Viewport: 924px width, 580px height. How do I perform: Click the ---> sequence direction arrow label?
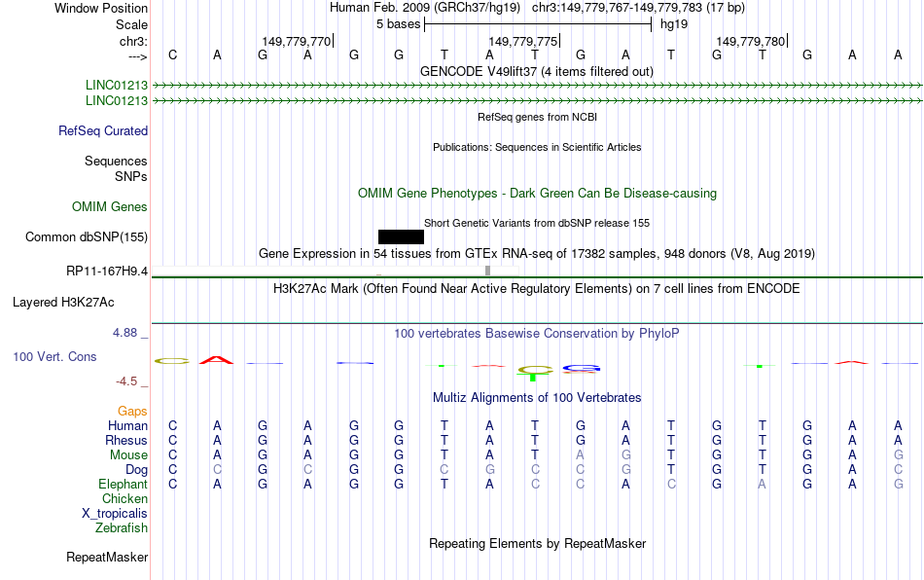[x=138, y=56]
